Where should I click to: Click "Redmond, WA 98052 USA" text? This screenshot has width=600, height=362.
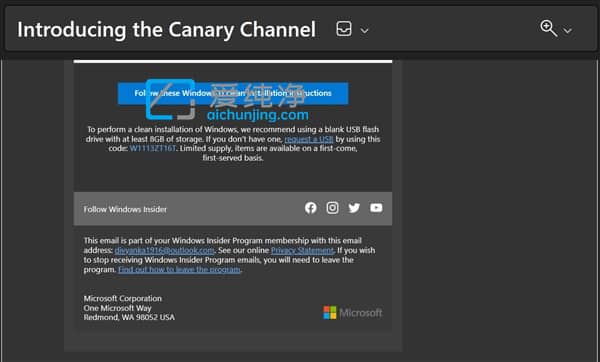coord(129,317)
